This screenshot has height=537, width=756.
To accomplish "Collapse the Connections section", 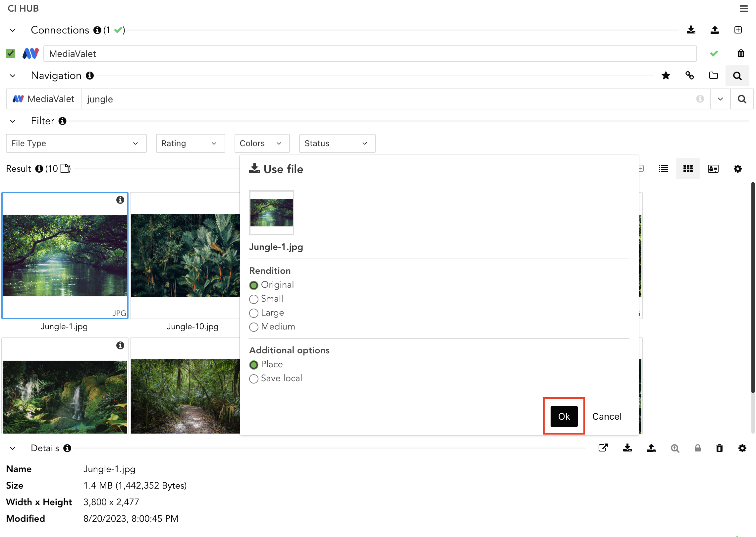I will pyautogui.click(x=13, y=30).
